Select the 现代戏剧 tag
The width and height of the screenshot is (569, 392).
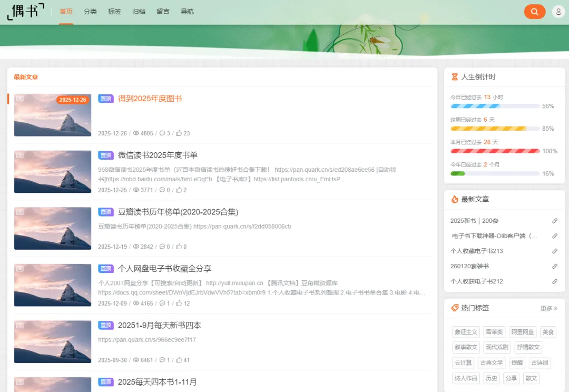(x=497, y=347)
